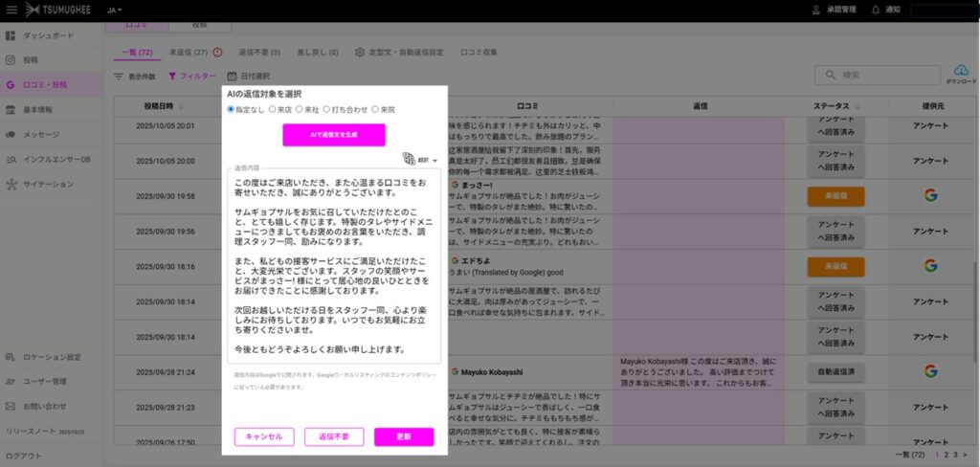Open the 翻訳 dropdown arrow
The height and width of the screenshot is (467, 980).
pos(434,161)
